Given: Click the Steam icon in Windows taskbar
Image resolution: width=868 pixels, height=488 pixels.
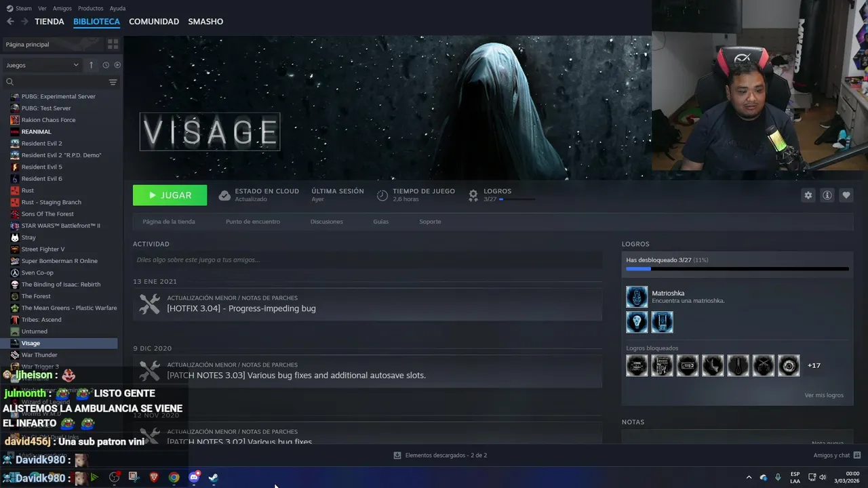Looking at the screenshot, I should point(213,477).
